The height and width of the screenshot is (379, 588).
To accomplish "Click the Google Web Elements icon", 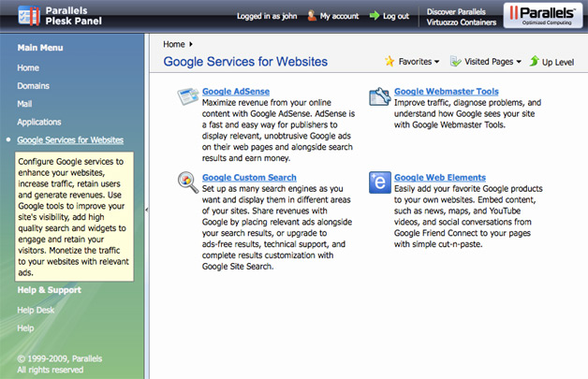I will pyautogui.click(x=380, y=182).
